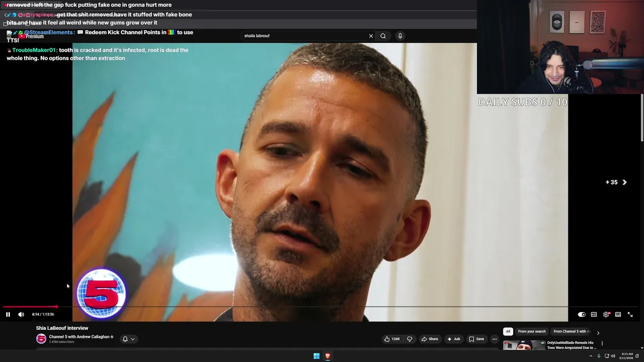Click the search magnifier button
The image size is (644, 362).
coord(383,36)
